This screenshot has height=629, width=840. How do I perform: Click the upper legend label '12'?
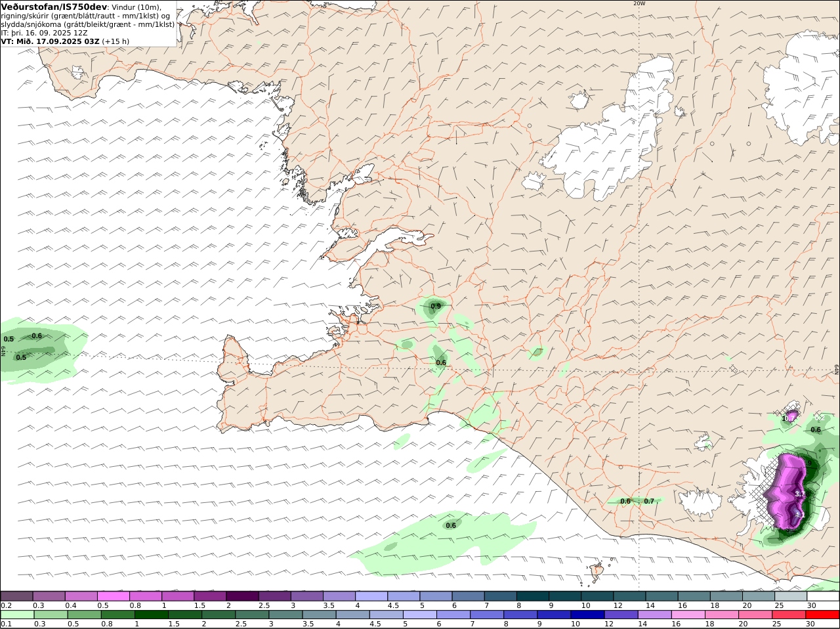click(618, 605)
